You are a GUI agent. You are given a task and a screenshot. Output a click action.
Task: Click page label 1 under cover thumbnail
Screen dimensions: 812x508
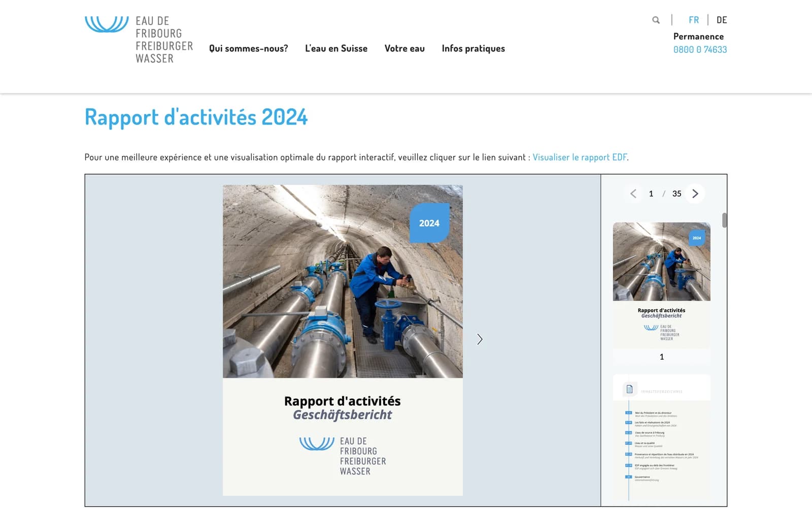[661, 357]
